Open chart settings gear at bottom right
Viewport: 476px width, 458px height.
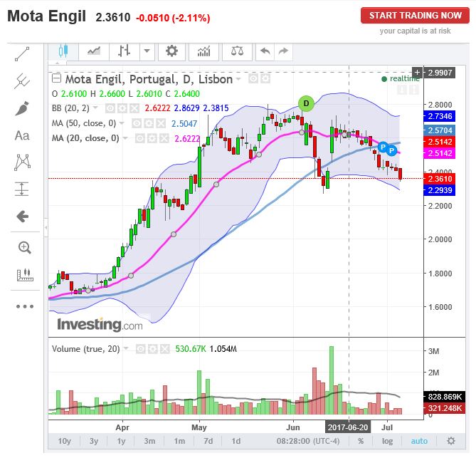pos(451,441)
